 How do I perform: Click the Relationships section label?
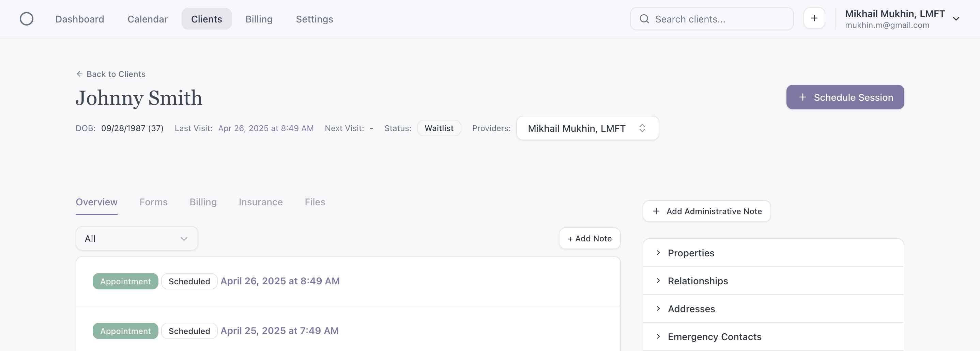698,281
